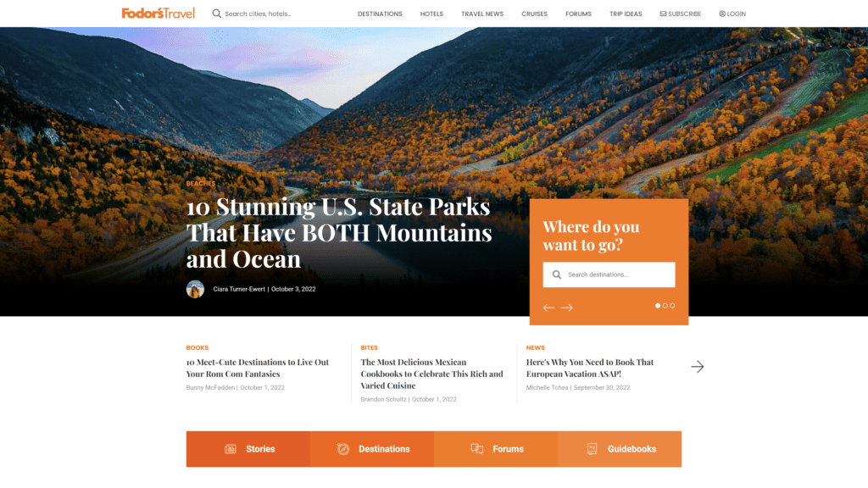Image resolution: width=868 pixels, height=488 pixels.
Task: Click the author avatar of Ciara Turner-Ewert
Action: 195,289
